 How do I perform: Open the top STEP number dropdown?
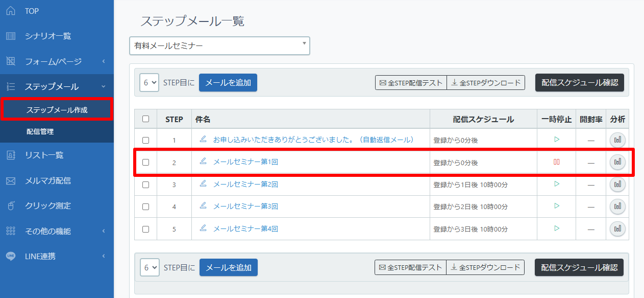click(x=150, y=82)
